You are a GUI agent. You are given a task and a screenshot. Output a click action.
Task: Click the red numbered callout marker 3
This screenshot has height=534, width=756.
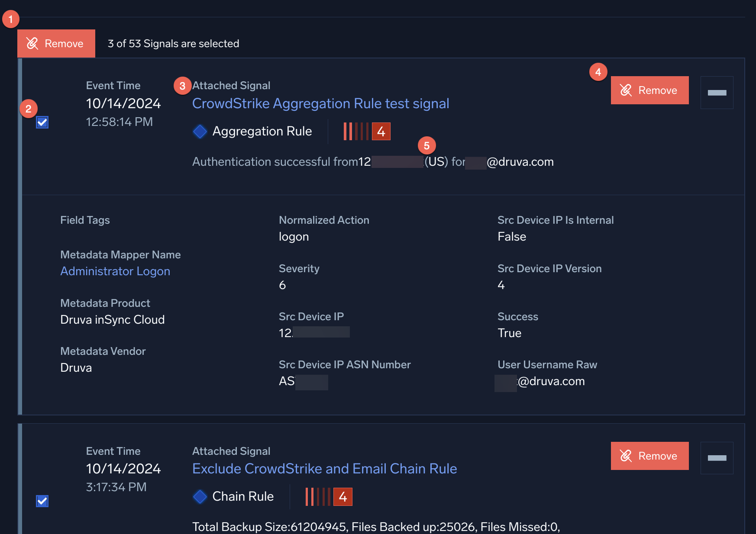coord(182,86)
